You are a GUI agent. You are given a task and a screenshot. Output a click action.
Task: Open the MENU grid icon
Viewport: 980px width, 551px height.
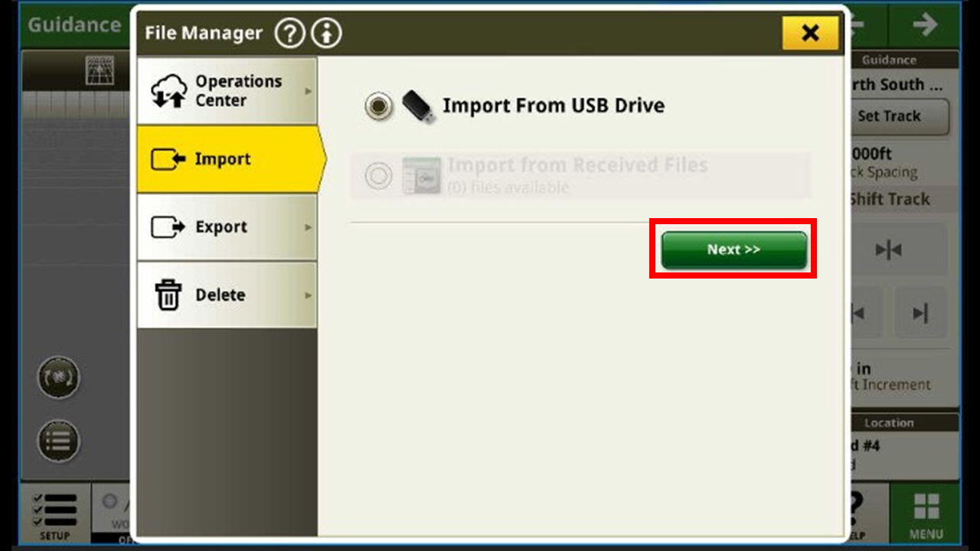(926, 507)
